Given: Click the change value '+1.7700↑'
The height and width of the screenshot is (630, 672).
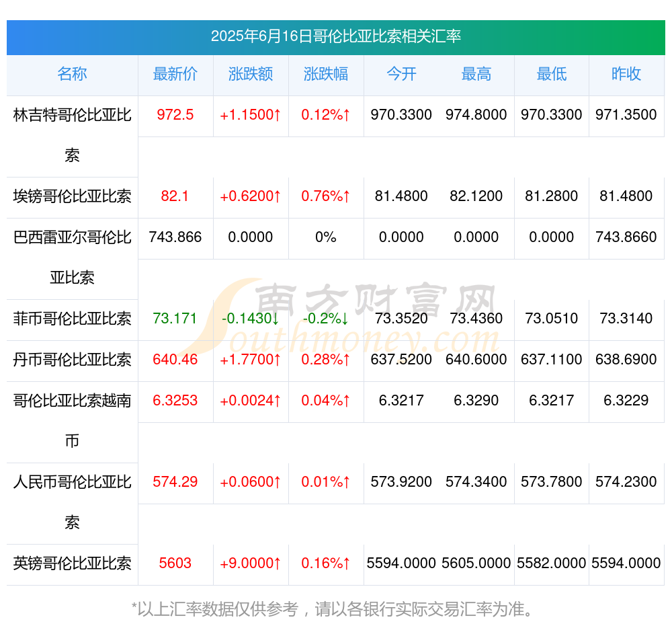Looking at the screenshot, I should tap(250, 360).
